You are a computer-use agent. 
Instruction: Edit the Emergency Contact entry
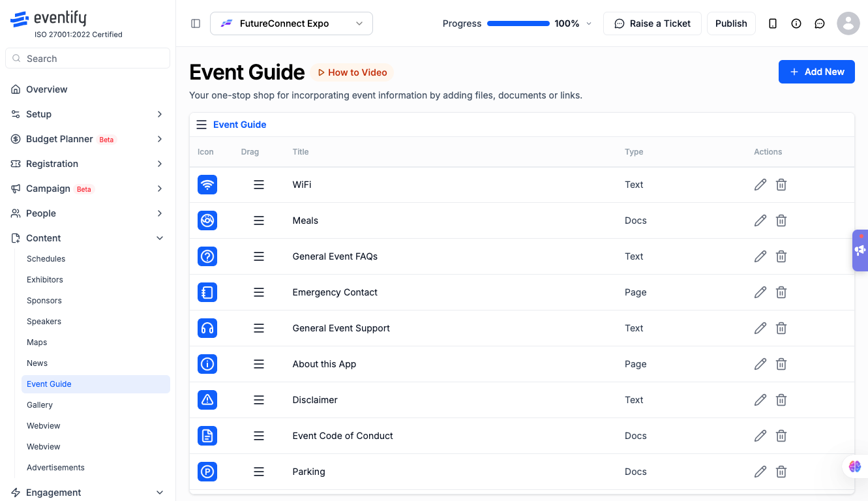[x=760, y=292]
